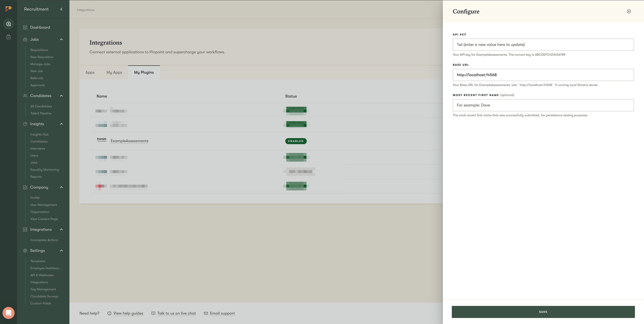
Task: Click the ExampleAssessments plugin logo
Action: (x=102, y=140)
